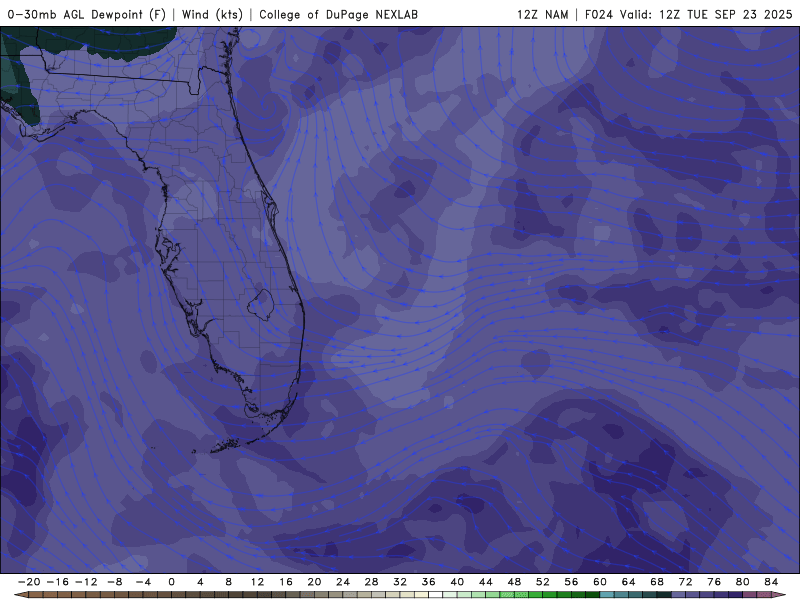
Task: Click the 64 legend value
Action: pos(629,582)
